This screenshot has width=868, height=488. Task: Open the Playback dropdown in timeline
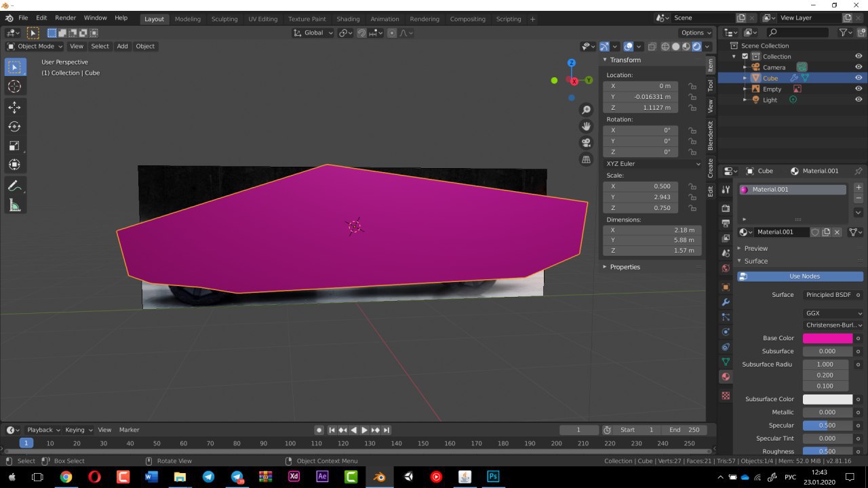pyautogui.click(x=43, y=430)
